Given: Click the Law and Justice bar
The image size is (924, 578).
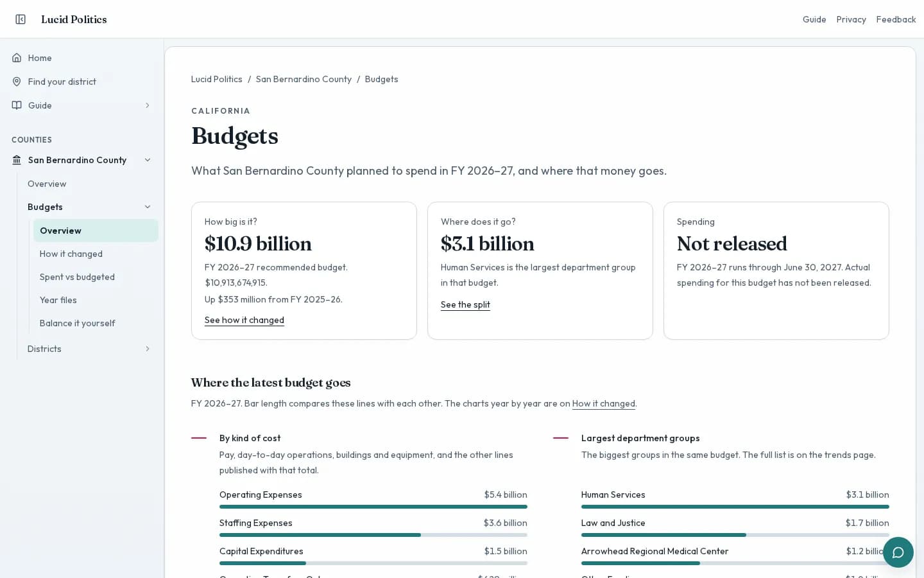Looking at the screenshot, I should (735, 535).
